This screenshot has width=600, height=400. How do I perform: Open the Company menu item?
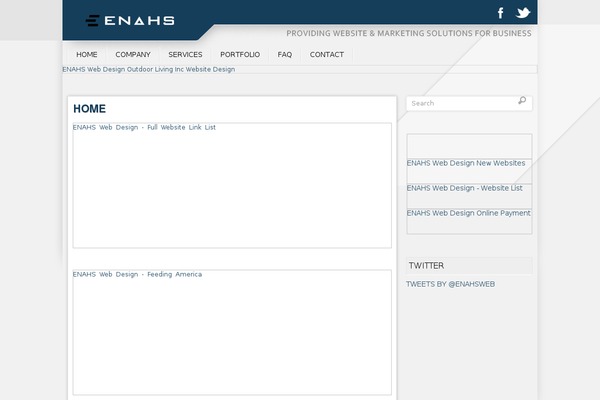point(133,55)
